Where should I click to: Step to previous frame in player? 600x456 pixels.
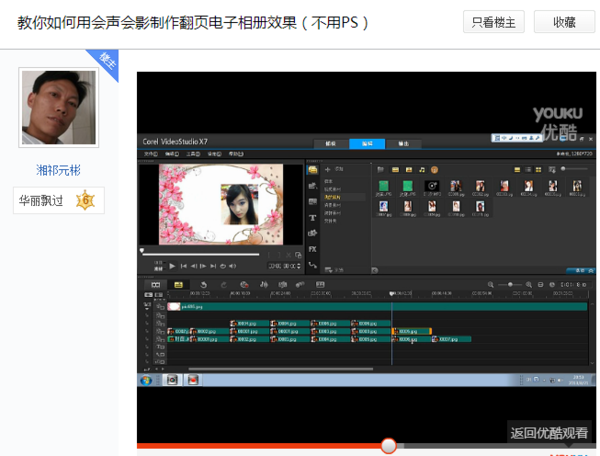click(194, 266)
